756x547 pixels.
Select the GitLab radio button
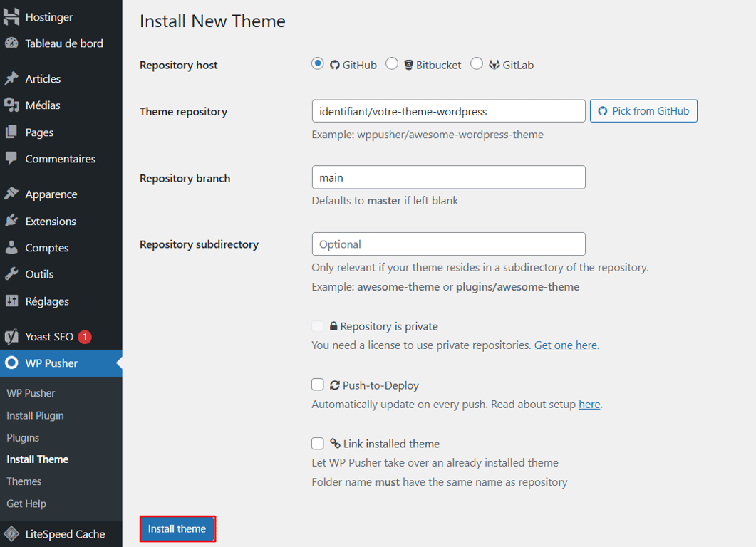(x=477, y=63)
